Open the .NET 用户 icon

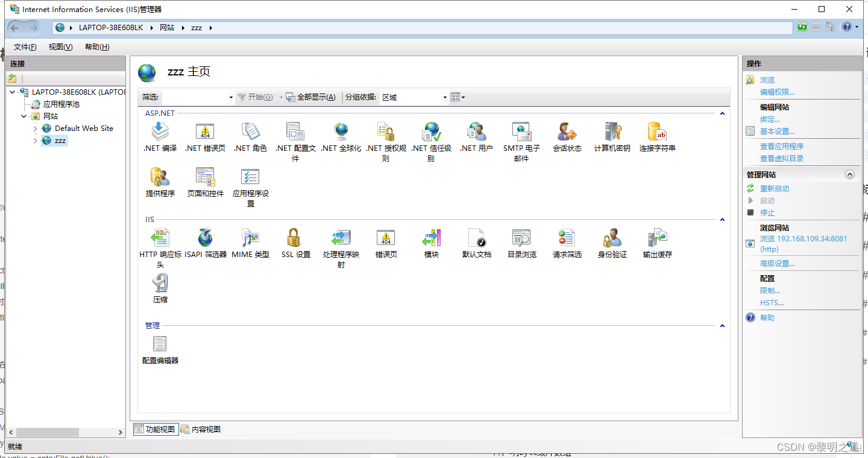click(x=476, y=132)
